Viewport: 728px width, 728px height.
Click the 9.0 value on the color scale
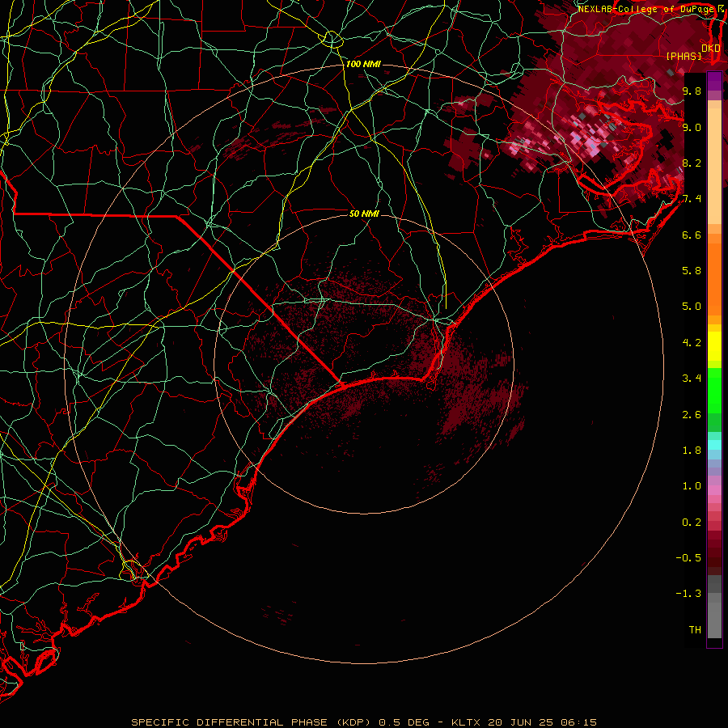(x=692, y=127)
